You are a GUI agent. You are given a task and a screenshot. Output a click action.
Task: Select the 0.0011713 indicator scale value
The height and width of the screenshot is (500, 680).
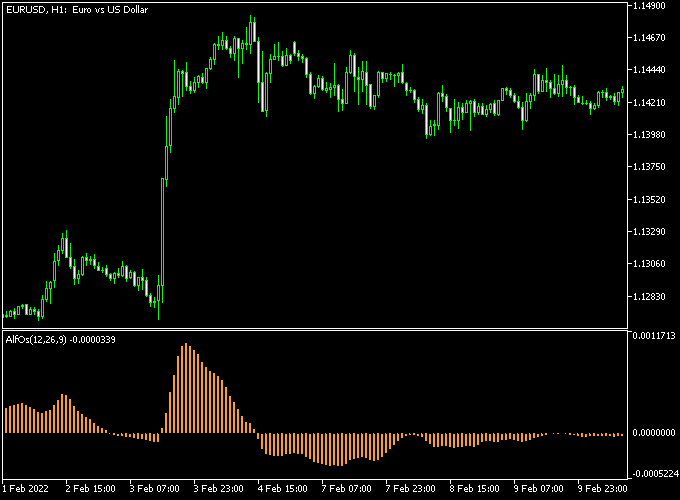653,336
